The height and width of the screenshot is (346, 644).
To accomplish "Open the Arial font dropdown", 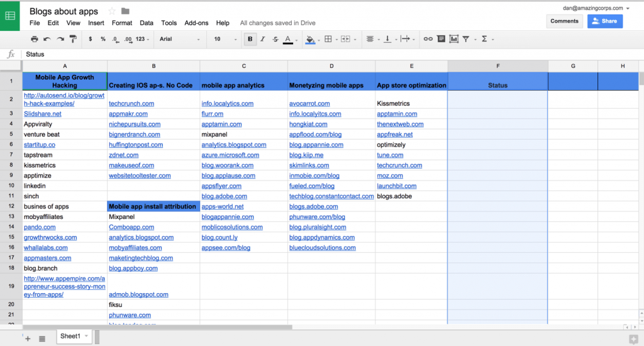I will point(179,39).
